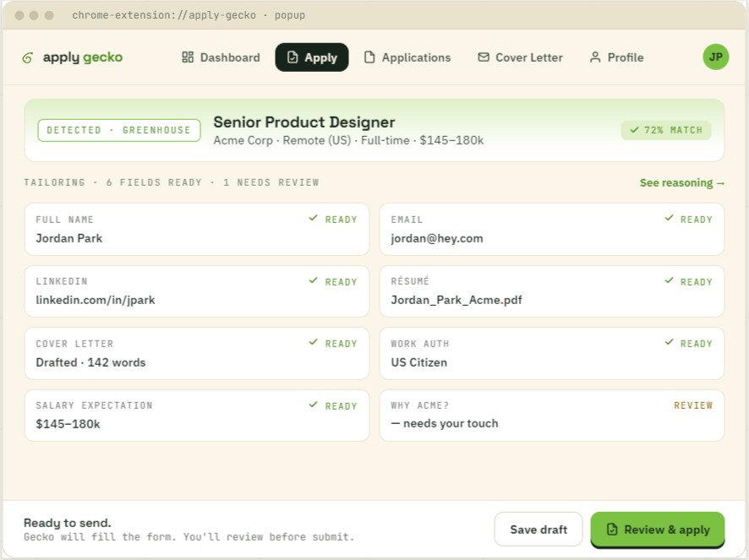Image resolution: width=749 pixels, height=560 pixels.
Task: Click the Senior Product Designer job title
Action: pyautogui.click(x=304, y=122)
